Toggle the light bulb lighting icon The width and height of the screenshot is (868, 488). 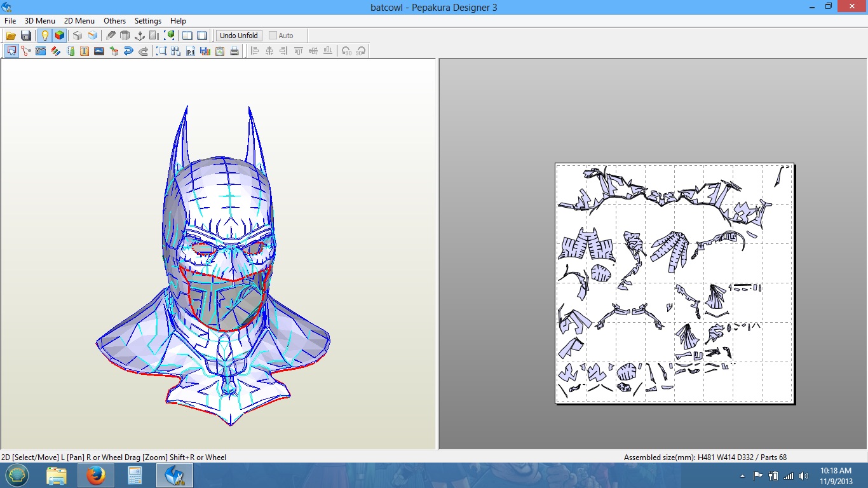[x=44, y=36]
